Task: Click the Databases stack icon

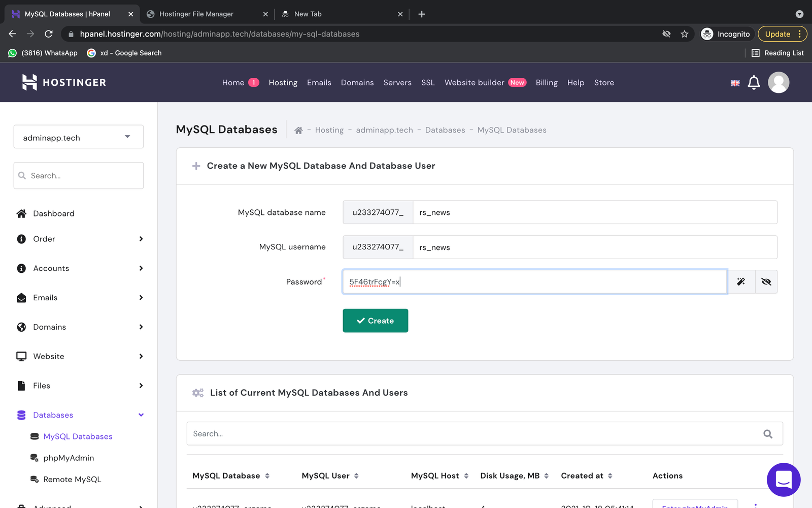Action: tap(21, 415)
